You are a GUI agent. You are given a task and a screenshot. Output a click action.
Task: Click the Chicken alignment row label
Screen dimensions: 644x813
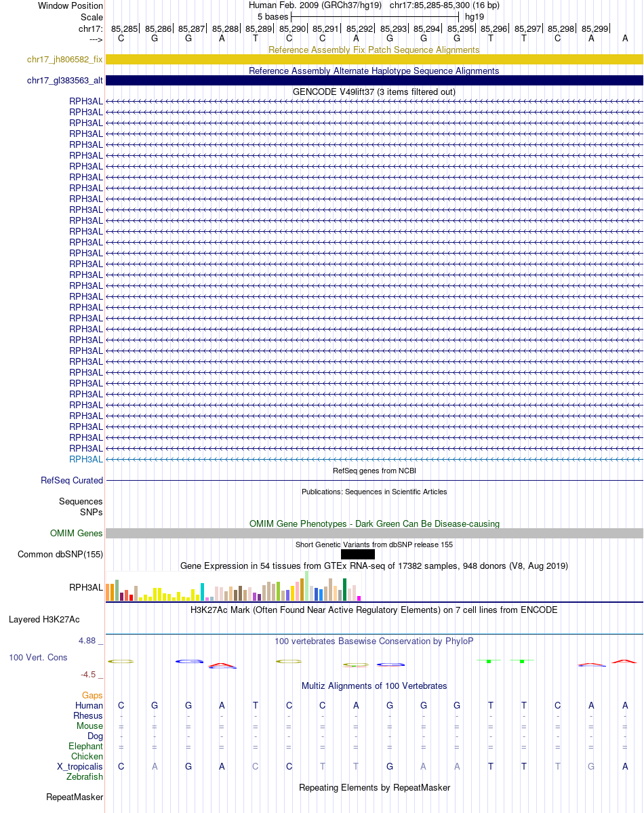[x=87, y=757]
